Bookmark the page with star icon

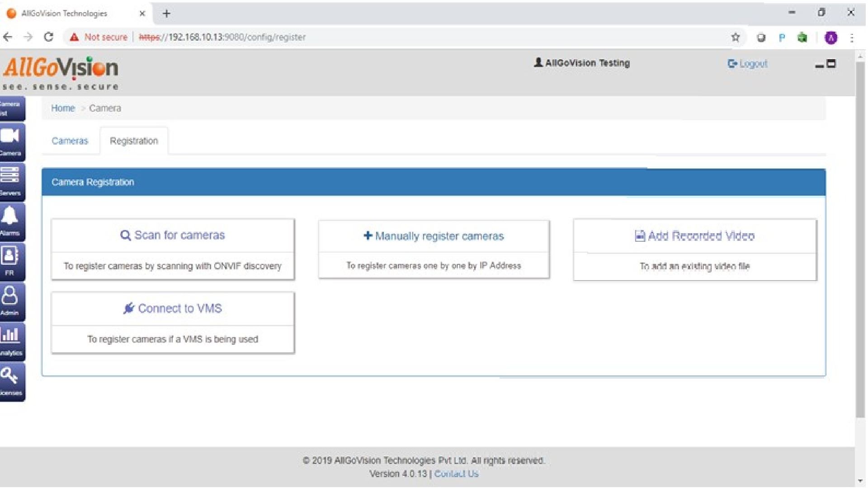(736, 38)
